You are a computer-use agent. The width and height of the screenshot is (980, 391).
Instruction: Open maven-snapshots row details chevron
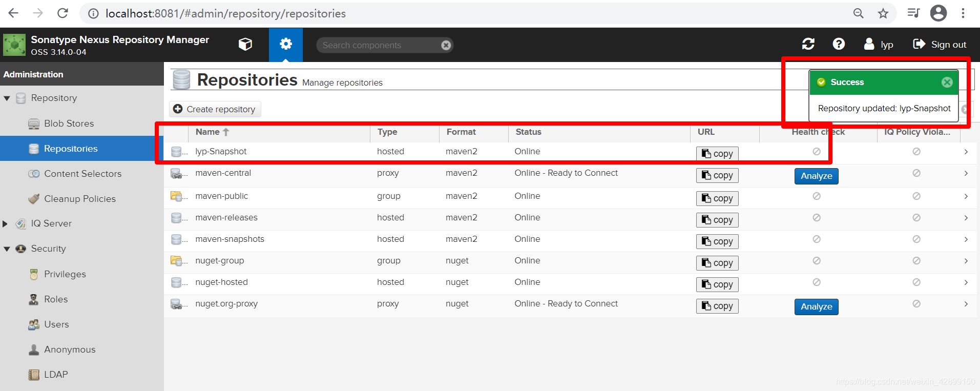tap(966, 239)
